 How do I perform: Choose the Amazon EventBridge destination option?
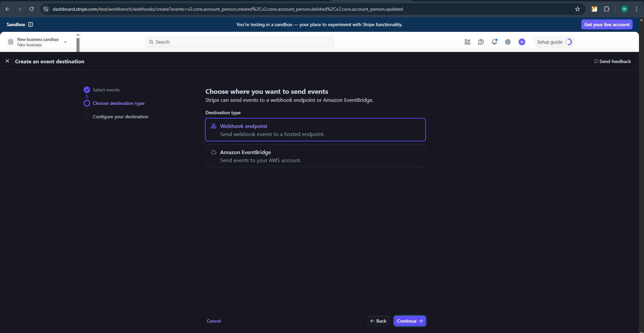[x=315, y=156]
